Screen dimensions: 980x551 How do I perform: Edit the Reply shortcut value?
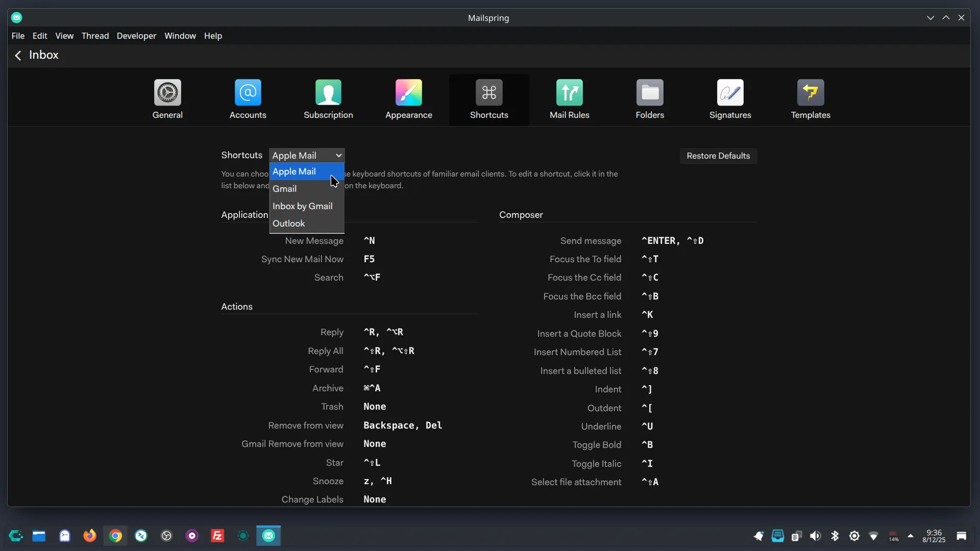[383, 332]
